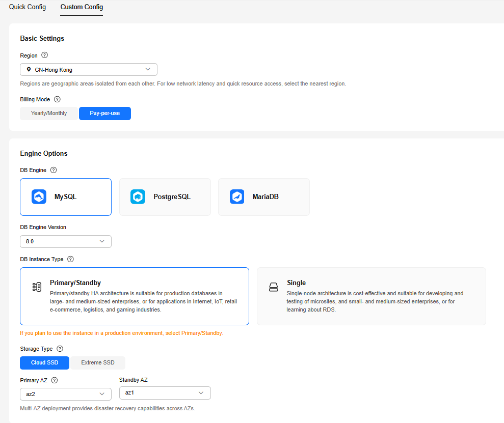504x423 pixels.
Task: Click the PostgreSQL elephant logo icon
Action: click(x=138, y=197)
